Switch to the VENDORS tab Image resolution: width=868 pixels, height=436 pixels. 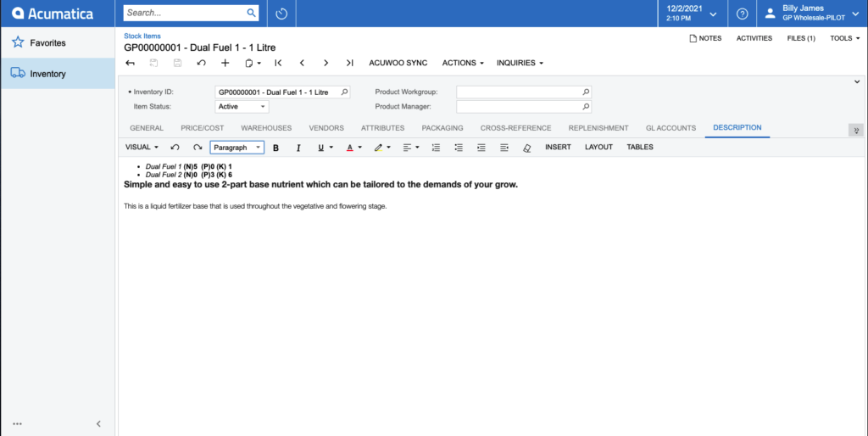click(326, 128)
